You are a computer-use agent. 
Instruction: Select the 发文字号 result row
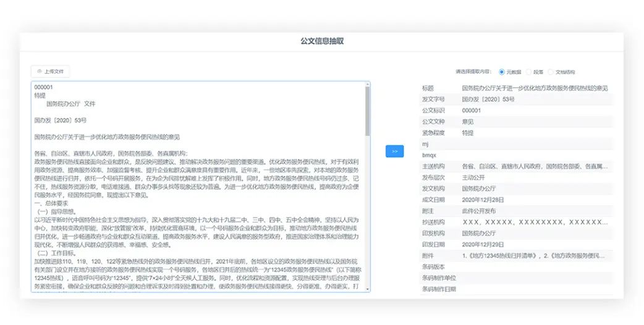pyautogui.click(x=519, y=99)
